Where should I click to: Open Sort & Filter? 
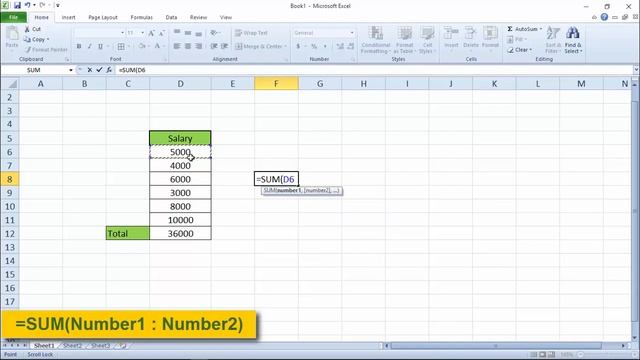click(x=553, y=40)
